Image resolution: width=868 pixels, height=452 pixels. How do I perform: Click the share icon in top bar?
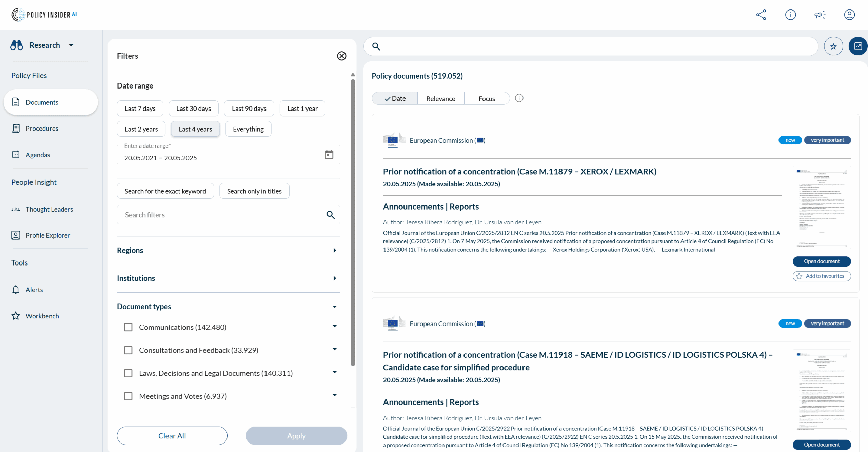tap(761, 15)
